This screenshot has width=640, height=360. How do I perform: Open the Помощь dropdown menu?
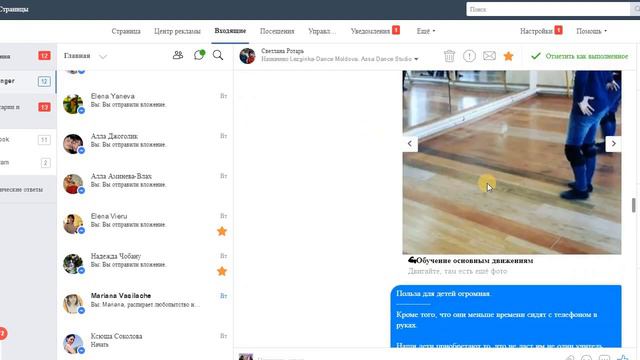(x=591, y=31)
